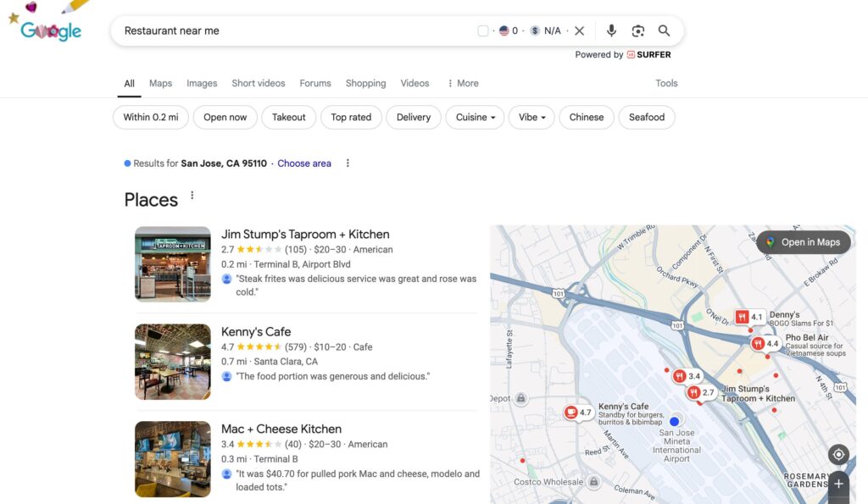Viewport: 868px width, 504px height.
Task: Open the Kenny's Cafe listing title
Action: 256,331
